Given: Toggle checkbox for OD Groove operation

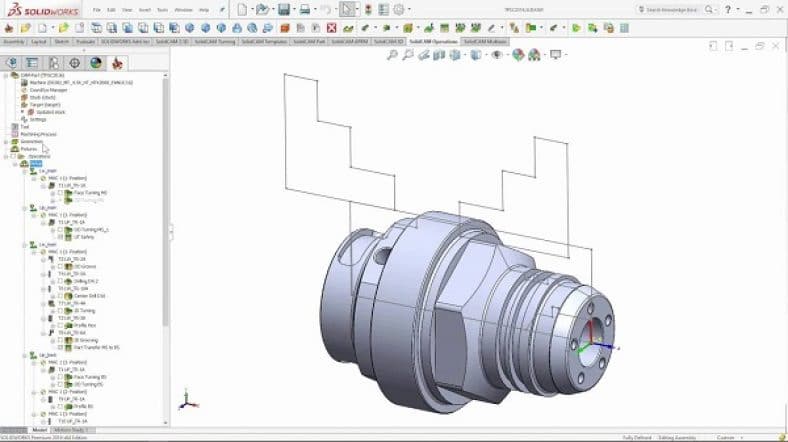Looking at the screenshot, I should (x=60, y=266).
